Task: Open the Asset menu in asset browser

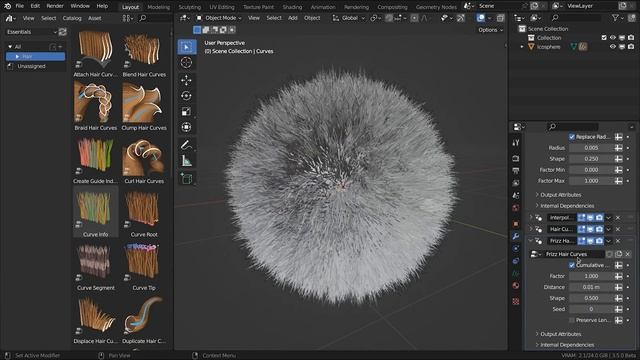Action: (x=95, y=18)
